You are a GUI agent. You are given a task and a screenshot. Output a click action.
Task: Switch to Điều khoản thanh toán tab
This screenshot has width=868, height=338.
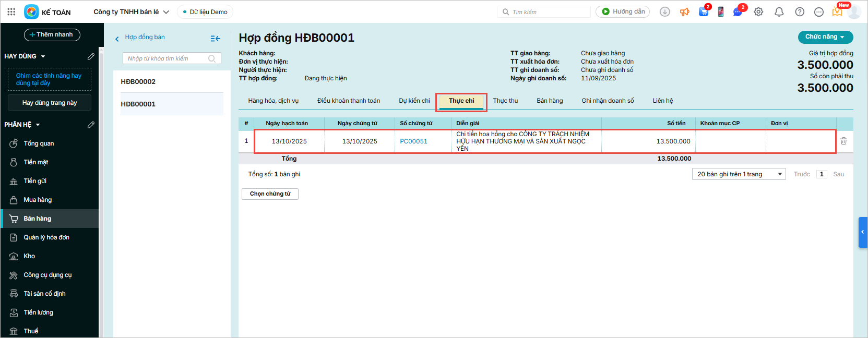tap(348, 101)
